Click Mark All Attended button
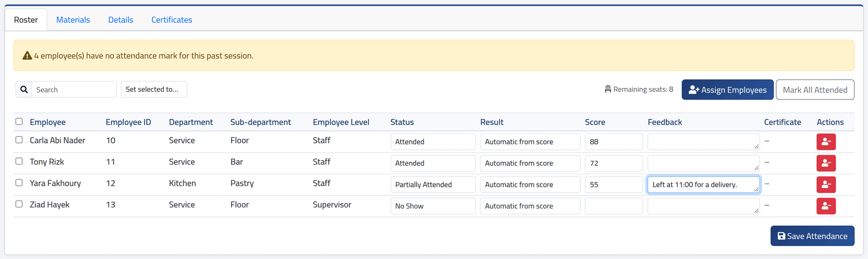868x259 pixels. click(815, 90)
